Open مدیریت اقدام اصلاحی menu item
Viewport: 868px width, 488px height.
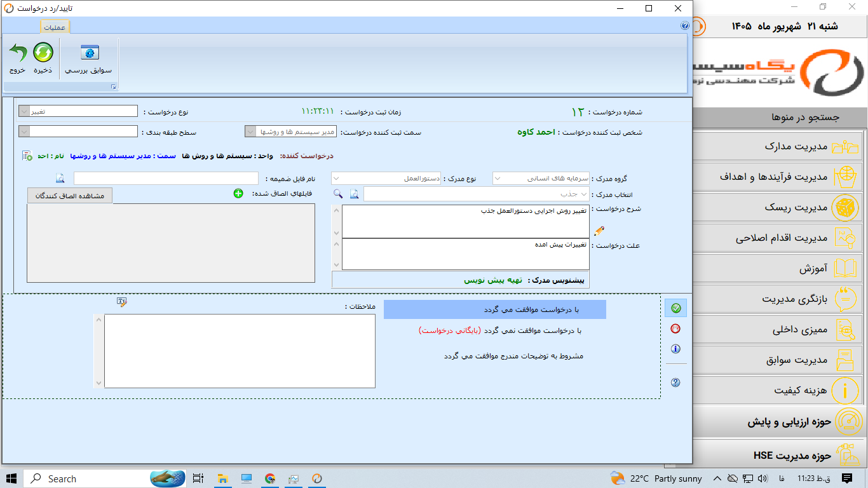[778, 238]
